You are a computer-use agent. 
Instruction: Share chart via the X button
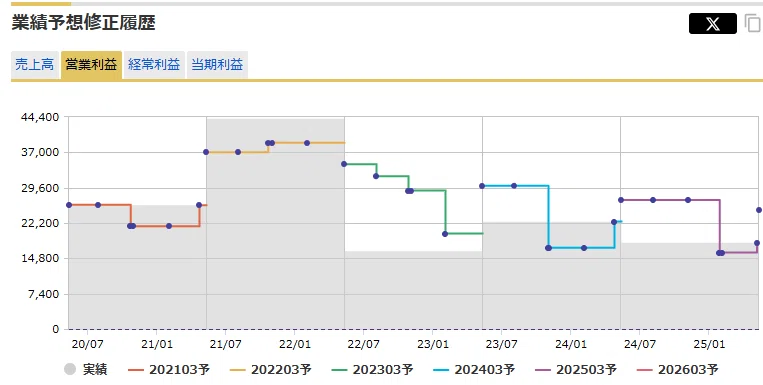click(x=712, y=23)
